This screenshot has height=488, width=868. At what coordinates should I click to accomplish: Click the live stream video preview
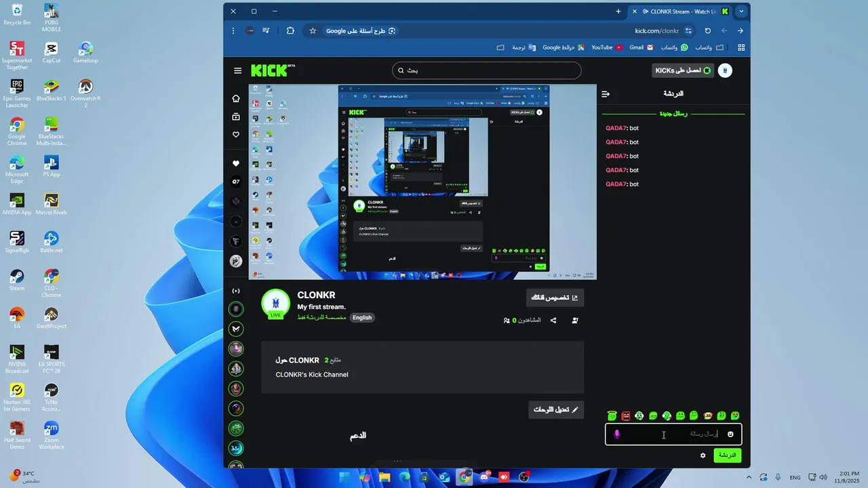[x=422, y=182]
